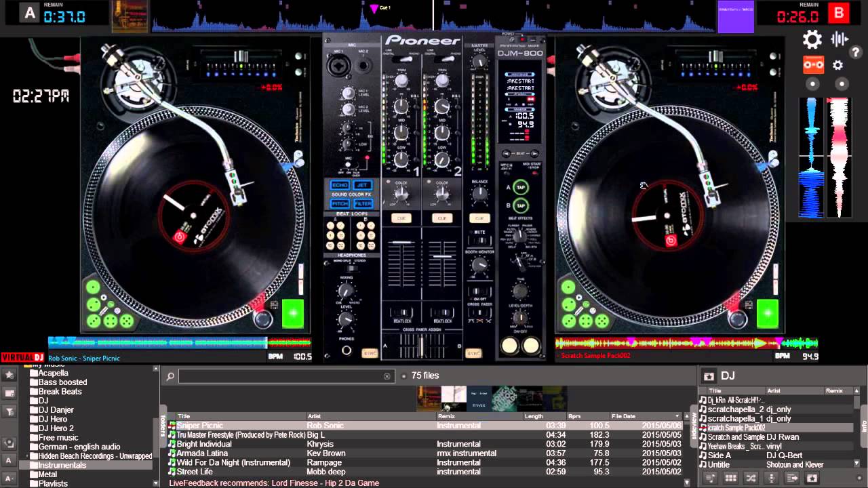Select Scratch and Sample in sideview list
The height and width of the screenshot is (488, 868).
click(776, 437)
